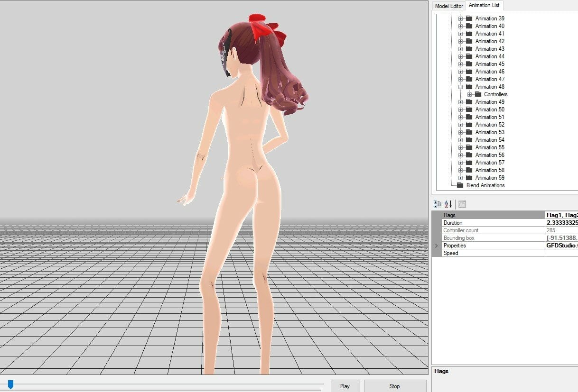578x392 pixels.
Task: Sort properties alphabetically
Action: (x=448, y=204)
